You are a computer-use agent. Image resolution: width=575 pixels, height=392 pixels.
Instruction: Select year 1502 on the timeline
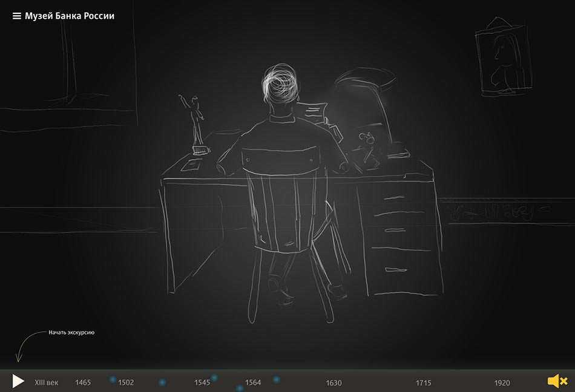click(x=126, y=382)
